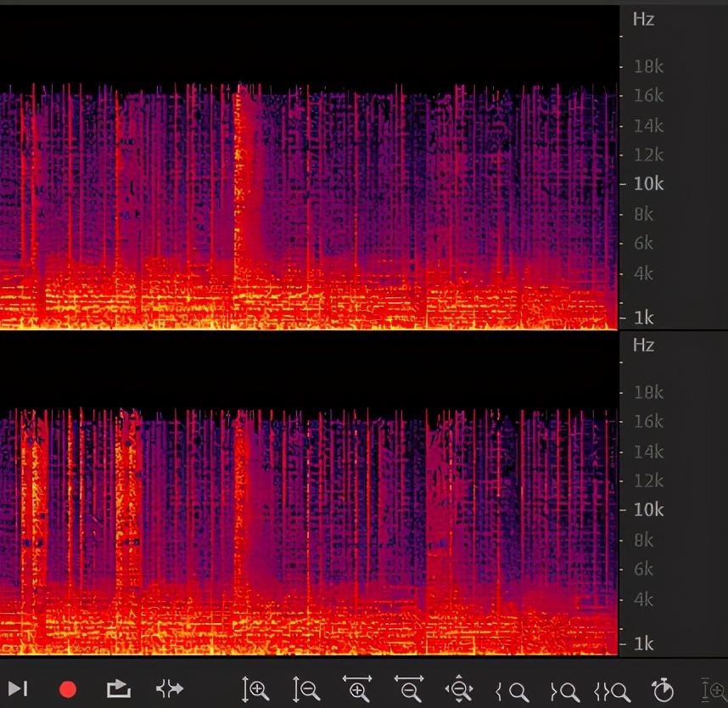Click Zoom In Amplitude icon

(255, 688)
